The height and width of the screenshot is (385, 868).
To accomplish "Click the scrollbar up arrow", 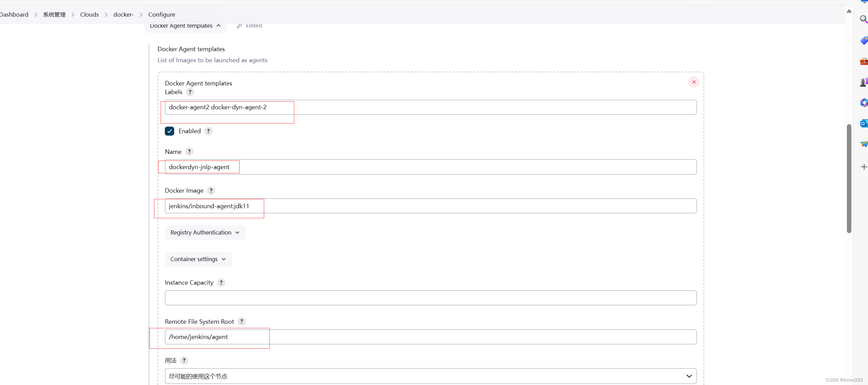I will (x=849, y=11).
